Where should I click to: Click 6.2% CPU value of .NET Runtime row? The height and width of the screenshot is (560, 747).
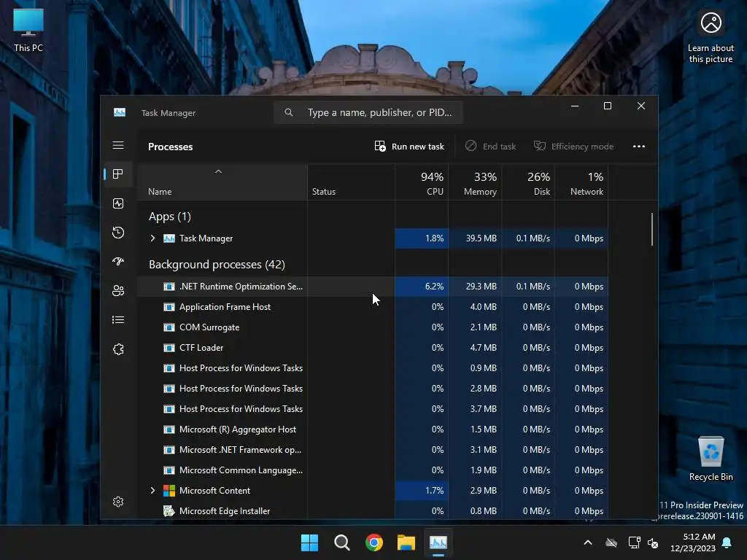pyautogui.click(x=422, y=286)
